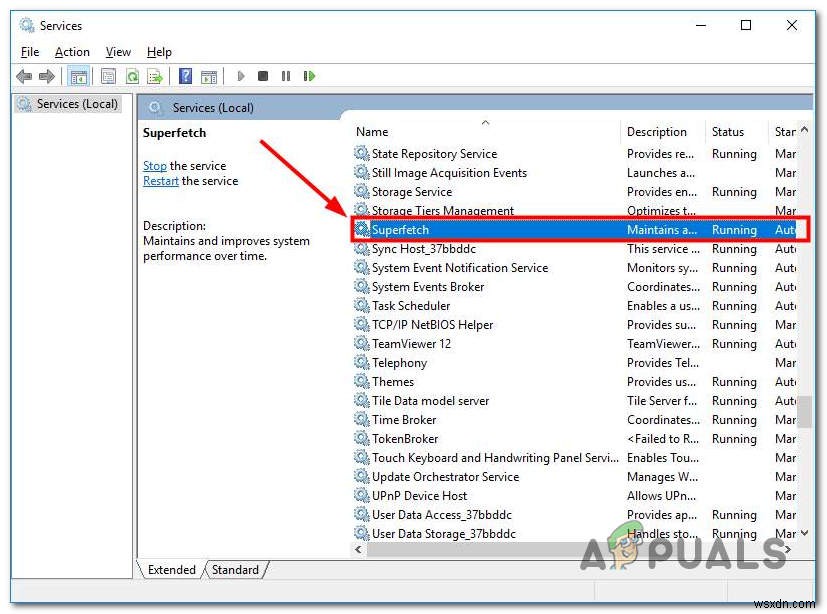This screenshot has width=827, height=614.
Task: Click the Forward arrow toolbar icon
Action: point(47,76)
